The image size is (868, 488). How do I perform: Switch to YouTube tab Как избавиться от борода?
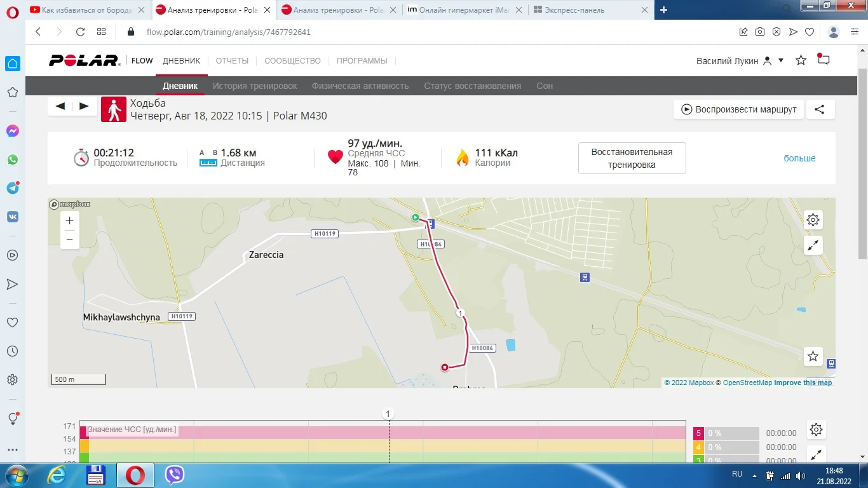(x=88, y=10)
